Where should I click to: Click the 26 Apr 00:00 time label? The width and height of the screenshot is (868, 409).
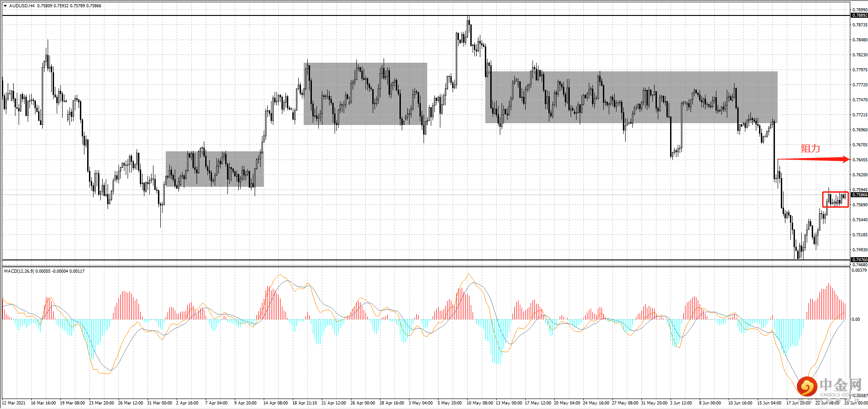[x=363, y=403]
